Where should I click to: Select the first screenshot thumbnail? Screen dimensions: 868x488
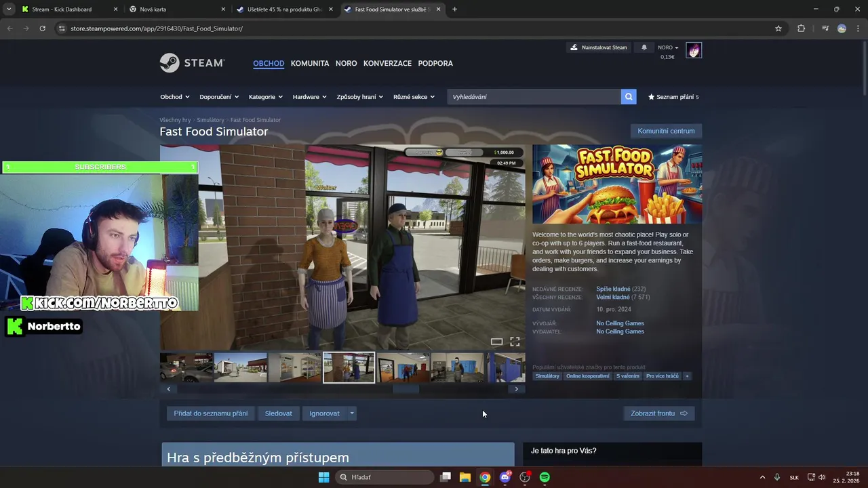coord(186,367)
